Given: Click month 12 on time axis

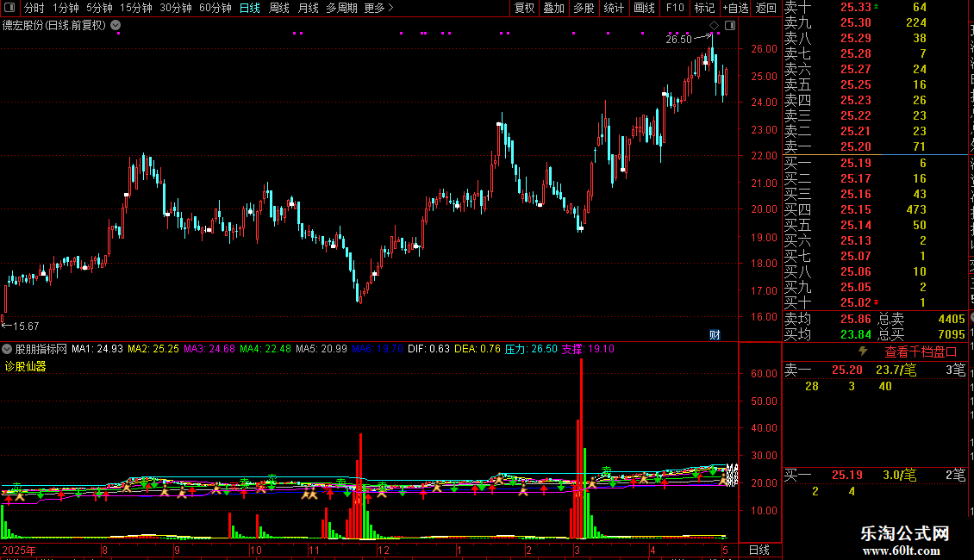Looking at the screenshot, I should tap(384, 550).
